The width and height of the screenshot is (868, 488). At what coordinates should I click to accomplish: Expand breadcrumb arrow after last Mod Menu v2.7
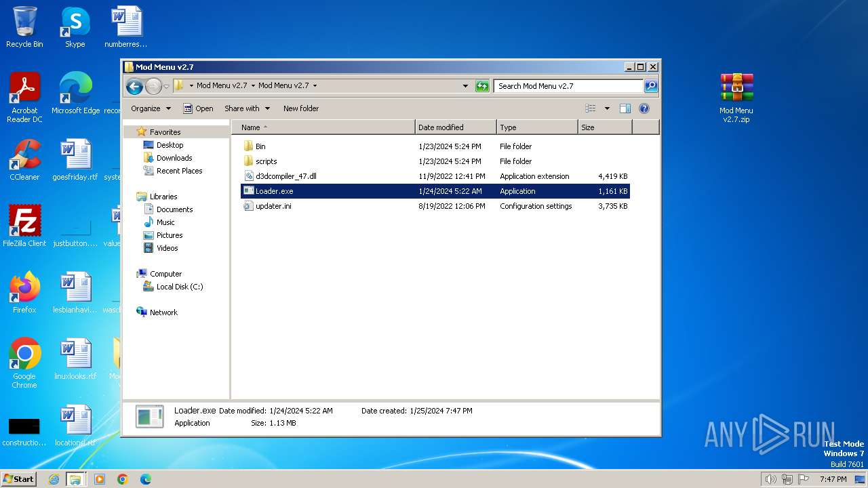[x=315, y=86]
